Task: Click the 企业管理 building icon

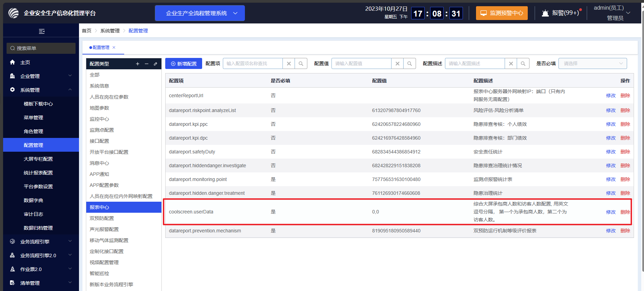Action: [12, 76]
